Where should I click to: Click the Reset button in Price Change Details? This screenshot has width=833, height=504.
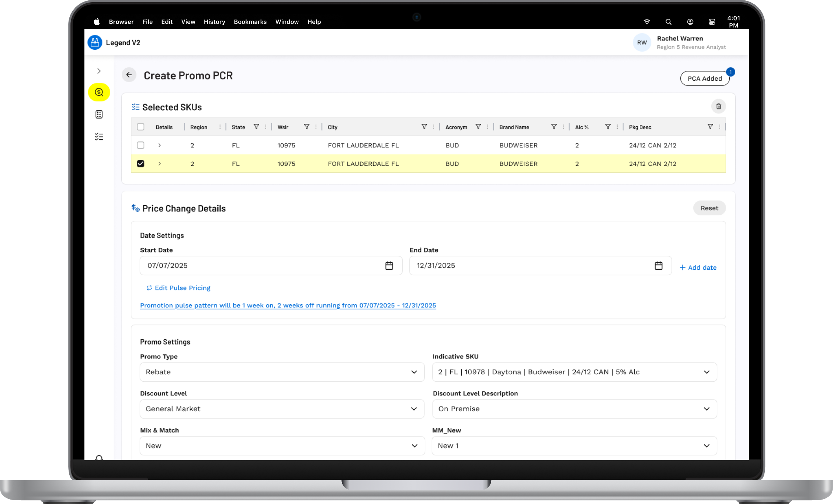coord(709,208)
